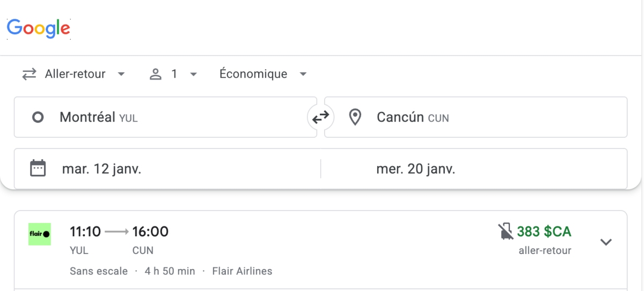Screen dimensions: 644x291
Task: Open the passenger count dropdown
Action: coord(173,74)
